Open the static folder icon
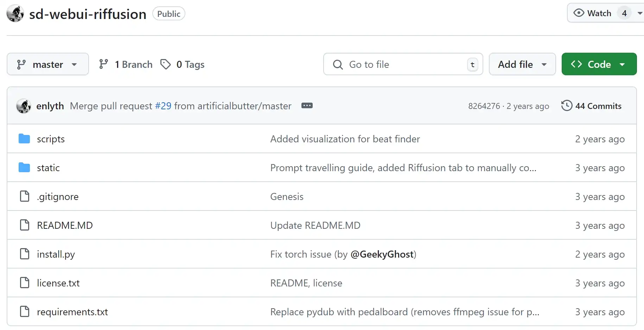This screenshot has width=644, height=330. (24, 168)
